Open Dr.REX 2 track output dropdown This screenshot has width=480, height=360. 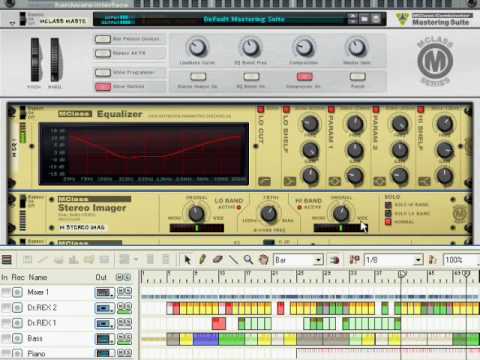tap(105, 308)
